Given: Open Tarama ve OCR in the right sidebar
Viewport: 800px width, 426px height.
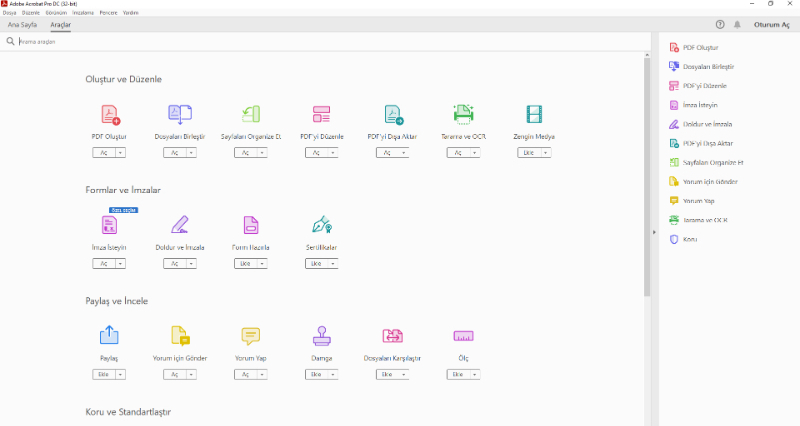Looking at the screenshot, I should (x=698, y=220).
